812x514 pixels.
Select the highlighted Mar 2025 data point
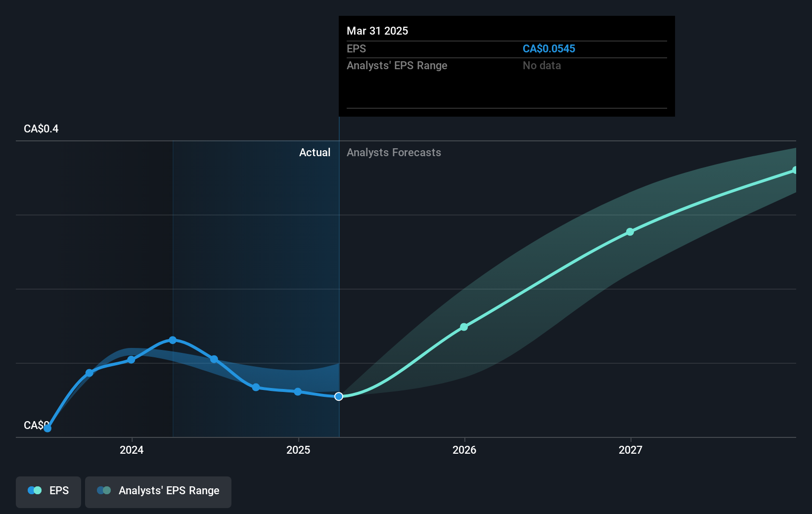click(339, 396)
